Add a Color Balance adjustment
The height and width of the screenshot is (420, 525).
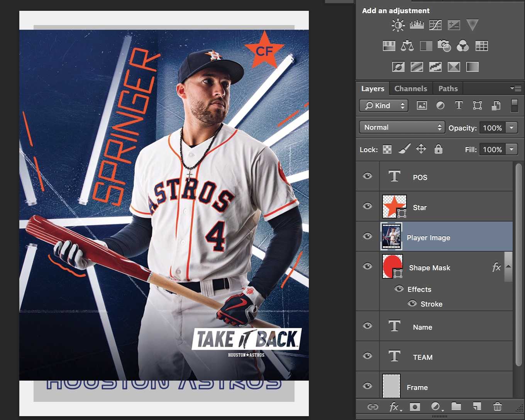407,46
